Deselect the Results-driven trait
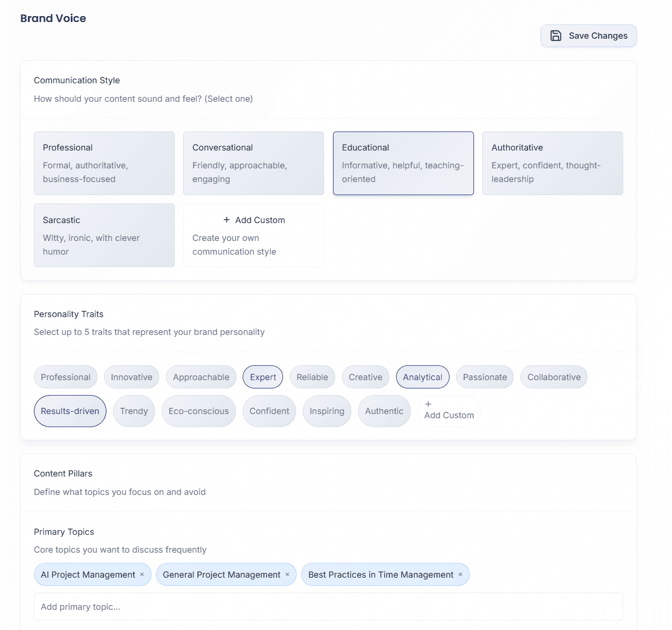This screenshot has height=630, width=672. click(70, 410)
